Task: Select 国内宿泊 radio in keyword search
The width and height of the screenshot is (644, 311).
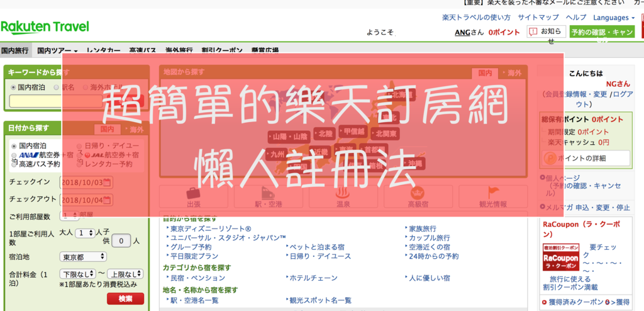Action: coord(14,88)
